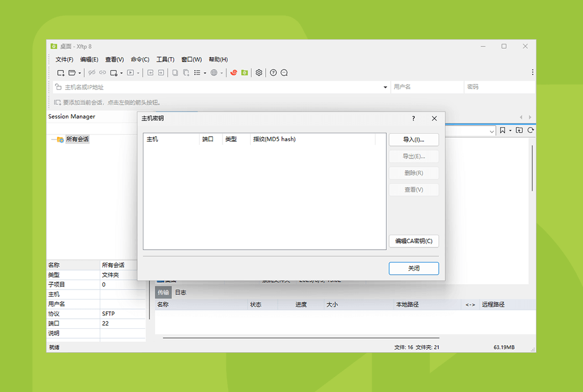
Task: Open the 帮助(H) menu
Action: 218,59
